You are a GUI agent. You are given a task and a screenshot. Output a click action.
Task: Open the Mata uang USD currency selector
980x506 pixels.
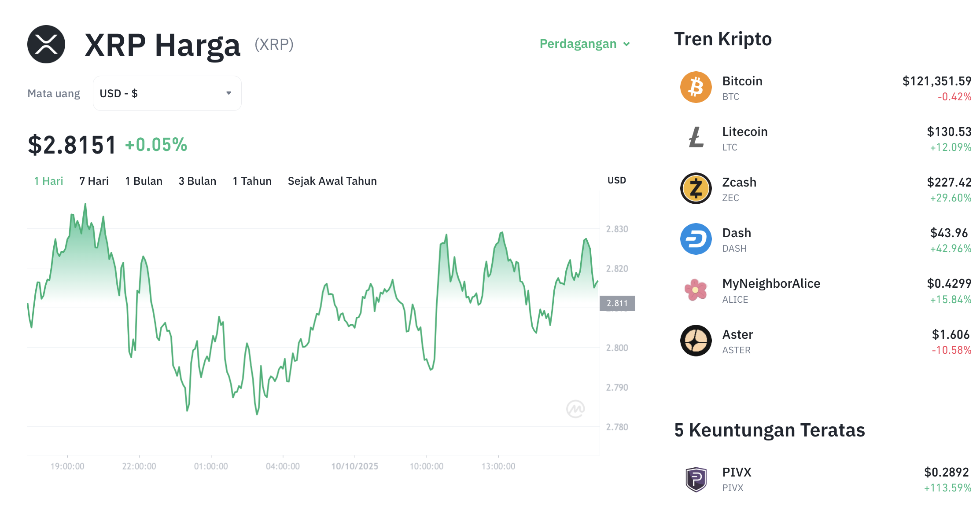click(167, 93)
